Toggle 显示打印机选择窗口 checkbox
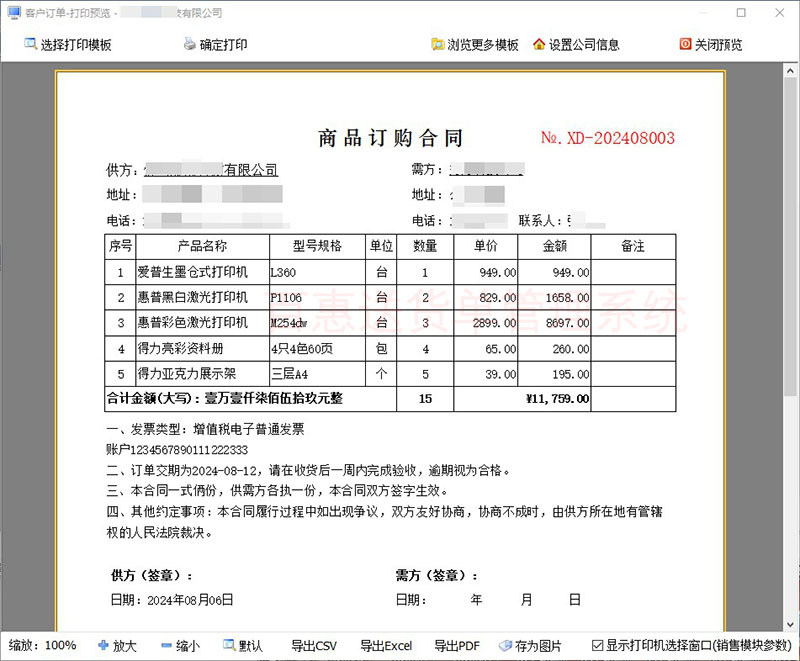Screen dimensions: 800x661 coord(597,646)
